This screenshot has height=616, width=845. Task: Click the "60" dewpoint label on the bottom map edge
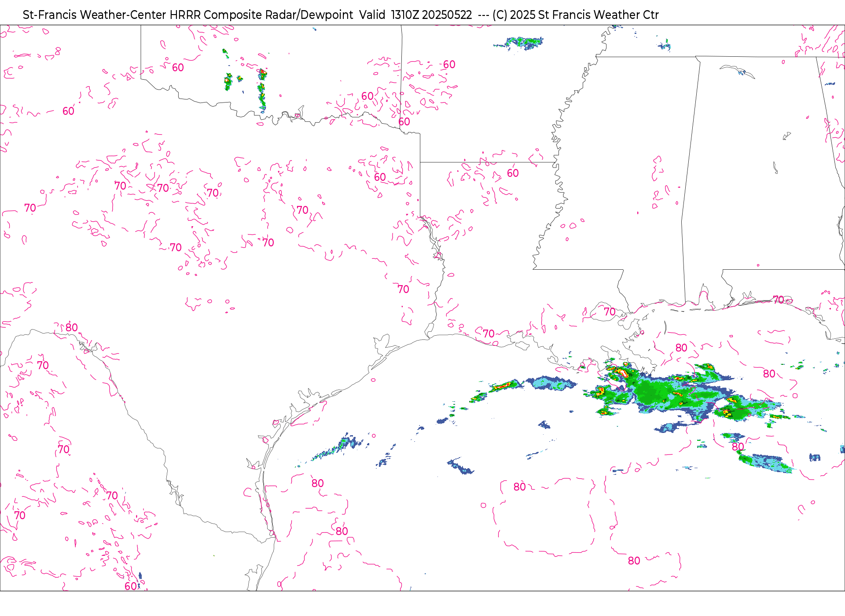click(x=131, y=586)
